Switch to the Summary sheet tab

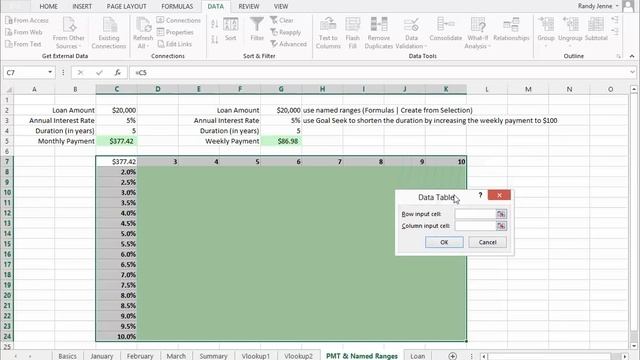213,356
